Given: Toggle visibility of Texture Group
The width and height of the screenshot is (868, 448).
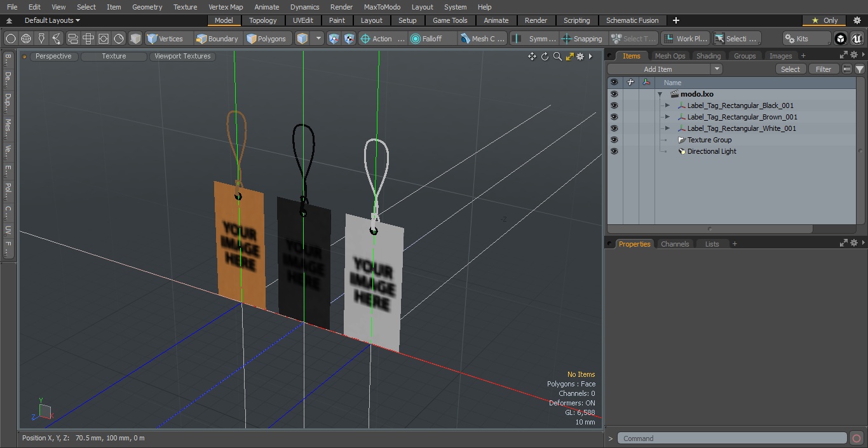Looking at the screenshot, I should [x=614, y=140].
